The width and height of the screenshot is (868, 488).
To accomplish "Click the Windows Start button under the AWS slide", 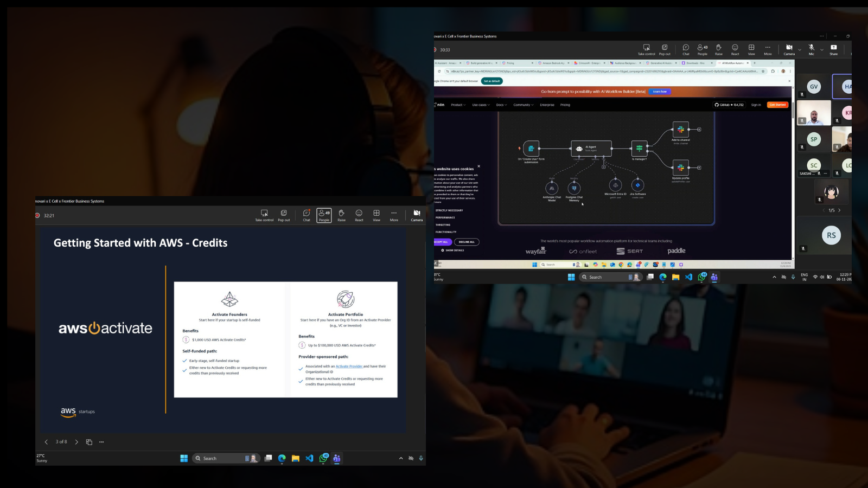I will coord(184,458).
